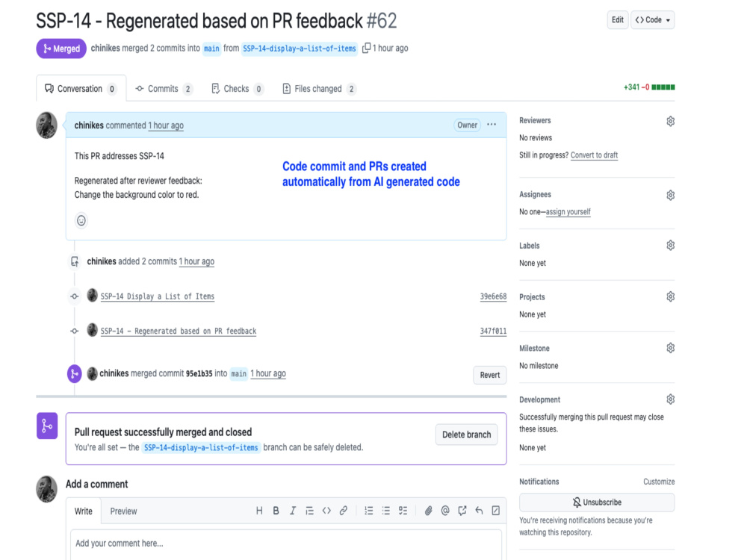Click 'added 2 commits' 1 hour ago timestamp
This screenshot has width=747, height=560.
pyautogui.click(x=196, y=261)
